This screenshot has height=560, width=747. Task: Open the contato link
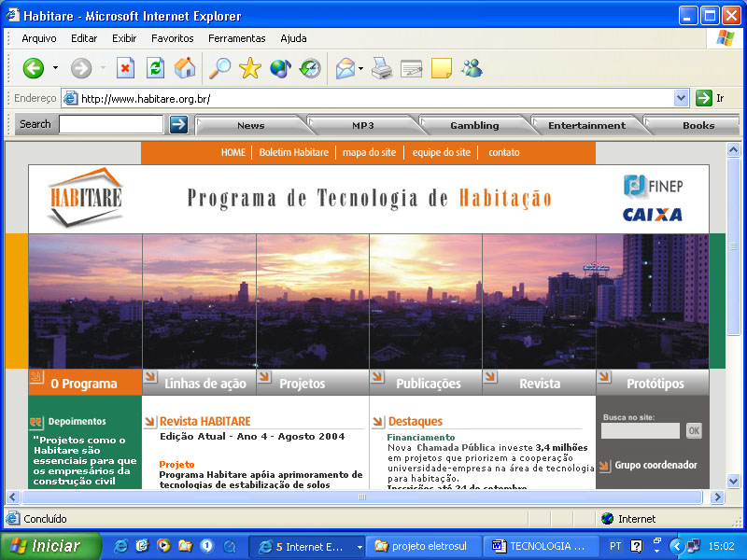point(504,152)
